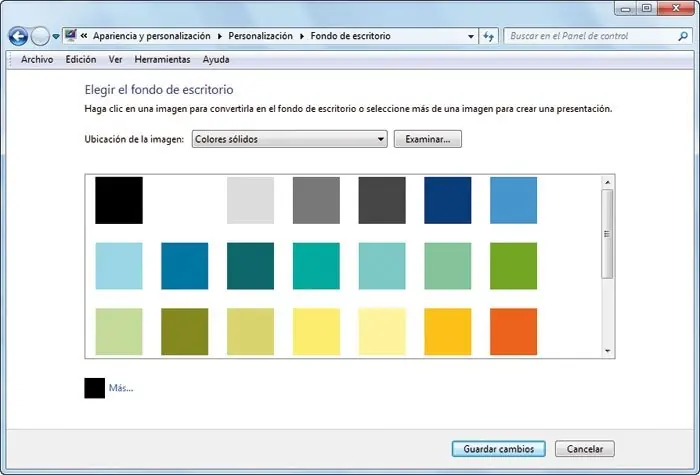Click the black preview square beside Más...
The image size is (700, 475).
click(95, 388)
